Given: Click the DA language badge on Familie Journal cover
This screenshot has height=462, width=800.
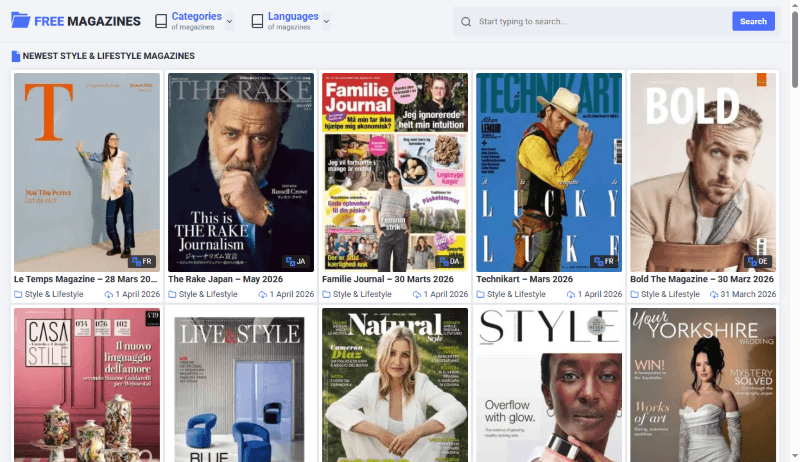Looking at the screenshot, I should tap(451, 262).
